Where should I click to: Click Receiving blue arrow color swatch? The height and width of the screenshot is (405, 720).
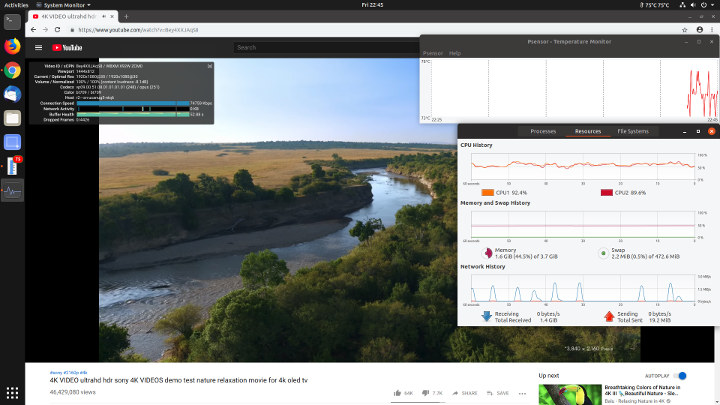point(486,316)
